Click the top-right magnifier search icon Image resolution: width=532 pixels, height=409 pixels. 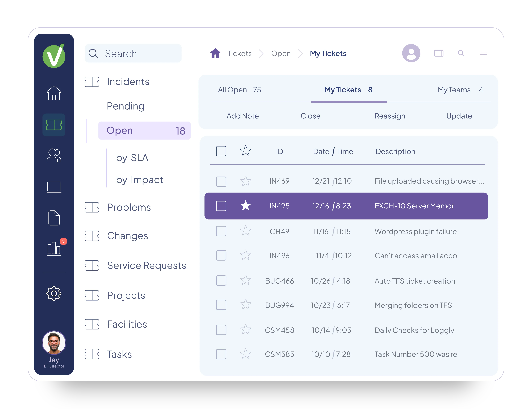(461, 53)
